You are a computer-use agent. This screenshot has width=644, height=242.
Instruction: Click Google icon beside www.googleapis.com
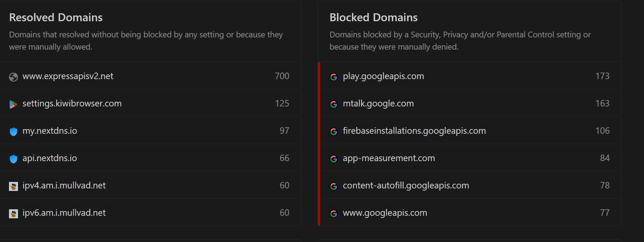(x=334, y=214)
